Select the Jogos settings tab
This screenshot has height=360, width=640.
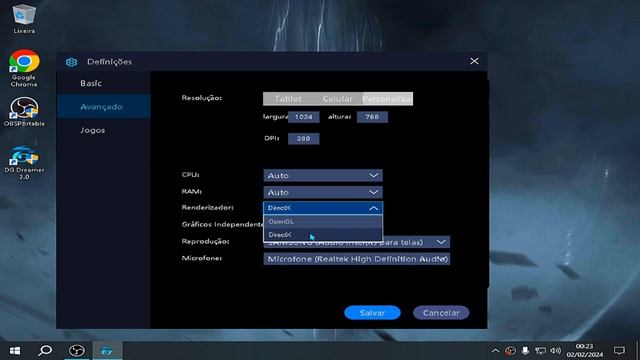tap(104, 130)
